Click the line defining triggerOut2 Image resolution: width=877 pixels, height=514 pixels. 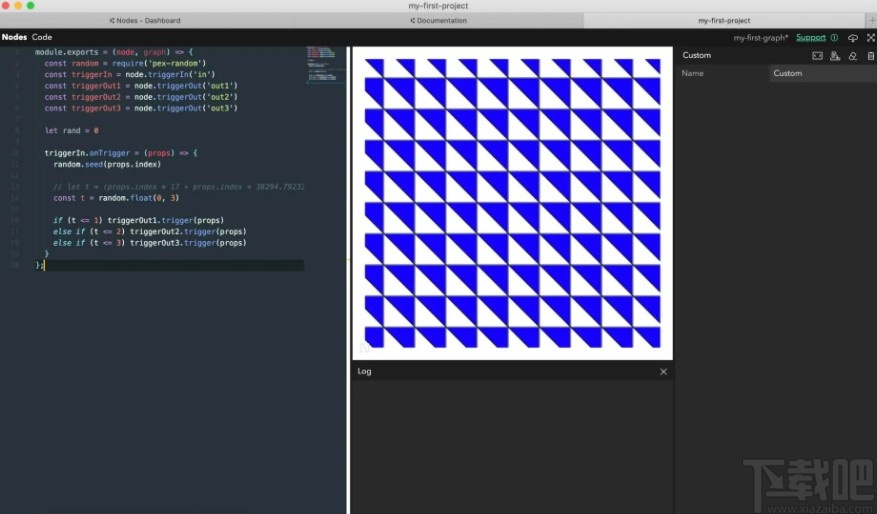141,97
